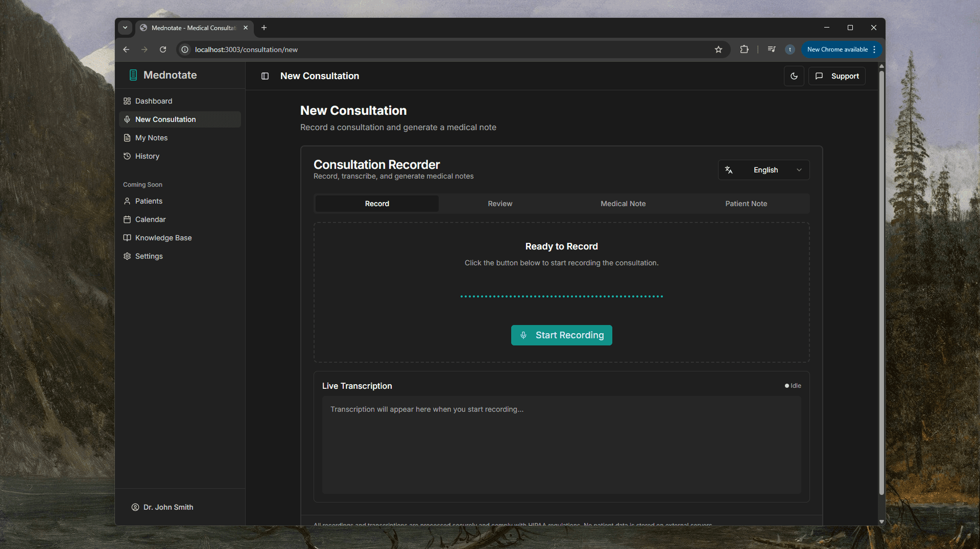Open the Support chat button

click(x=836, y=76)
